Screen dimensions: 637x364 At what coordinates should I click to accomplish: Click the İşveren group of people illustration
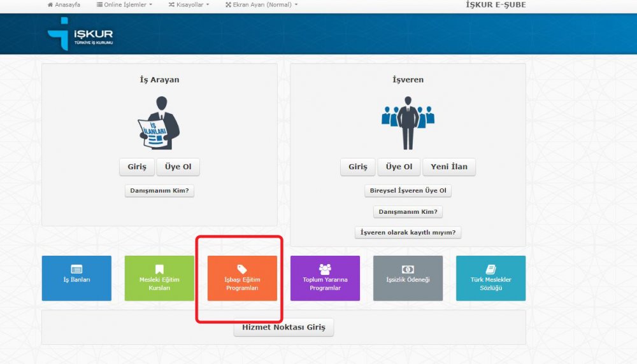408,123
